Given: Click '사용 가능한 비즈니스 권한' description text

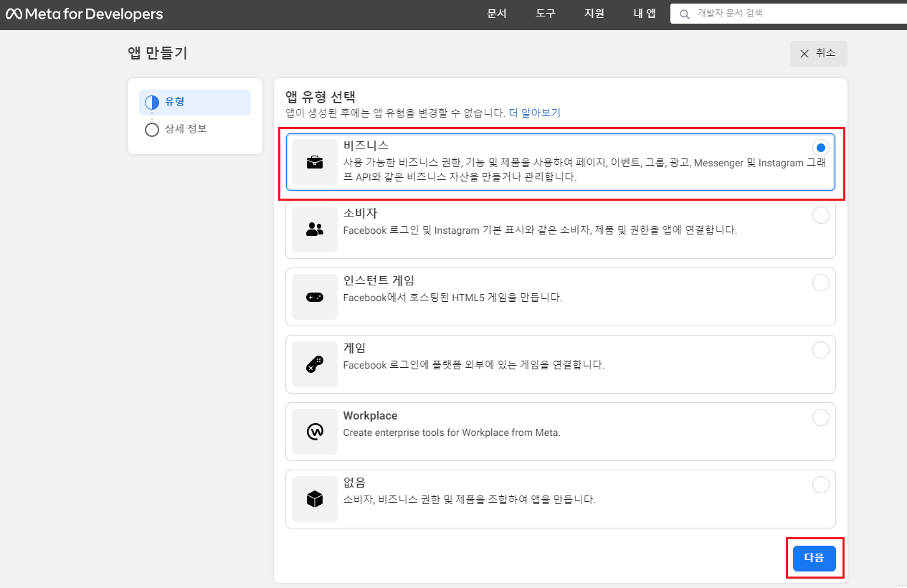Looking at the screenshot, I should pyautogui.click(x=584, y=170).
